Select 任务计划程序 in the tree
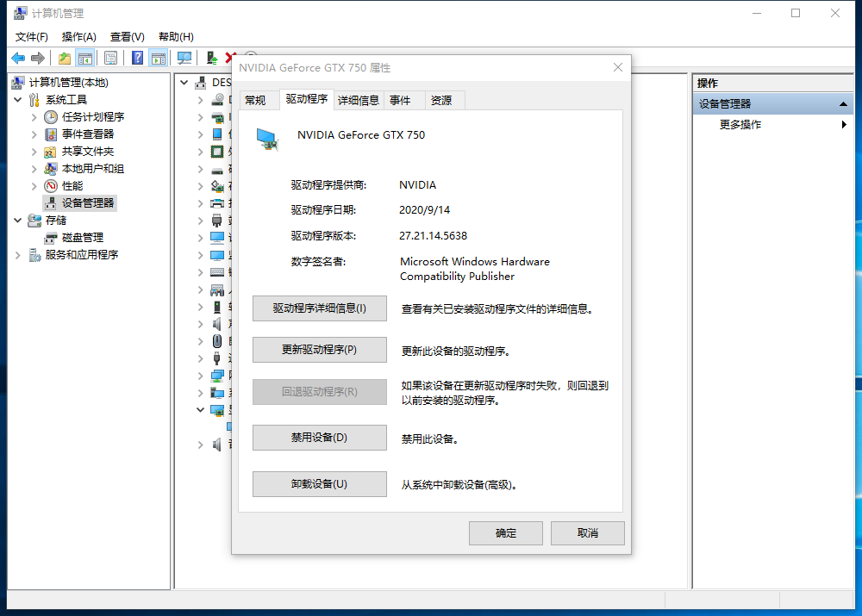The height and width of the screenshot is (616, 862). [x=93, y=117]
